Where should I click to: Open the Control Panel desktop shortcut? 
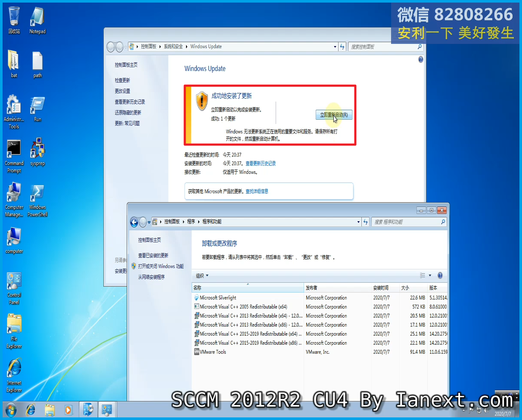[x=14, y=288]
